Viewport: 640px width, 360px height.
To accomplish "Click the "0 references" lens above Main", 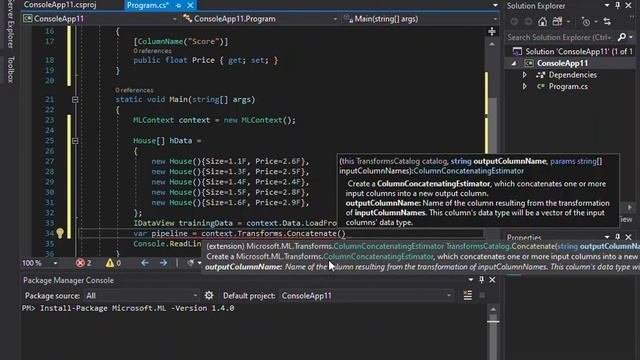I will 134,90.
